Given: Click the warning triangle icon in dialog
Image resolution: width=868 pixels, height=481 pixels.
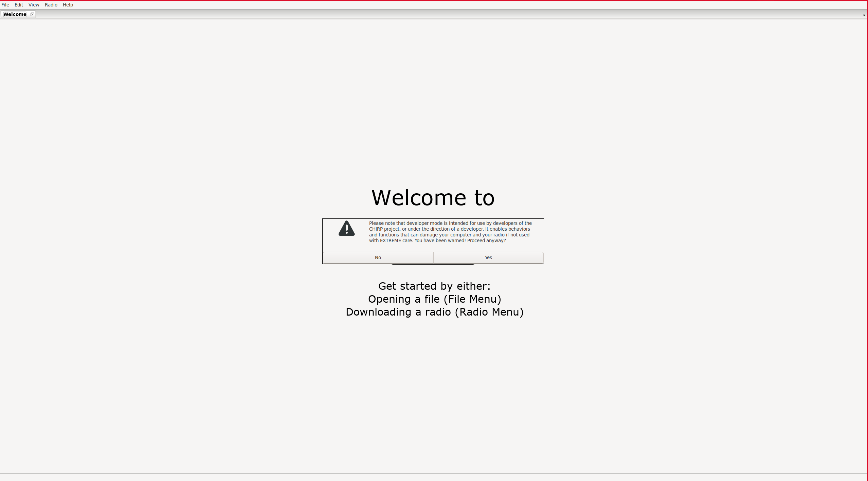Looking at the screenshot, I should [x=346, y=229].
